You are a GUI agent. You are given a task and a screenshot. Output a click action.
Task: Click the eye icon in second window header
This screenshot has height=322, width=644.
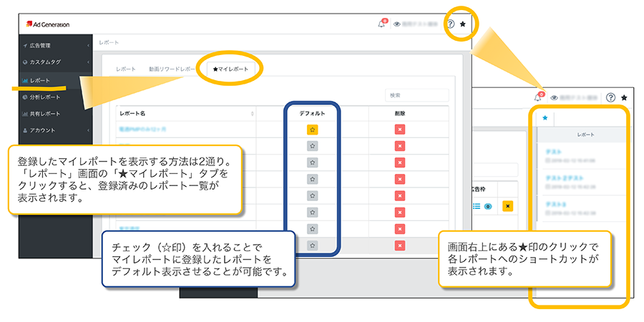tap(554, 98)
